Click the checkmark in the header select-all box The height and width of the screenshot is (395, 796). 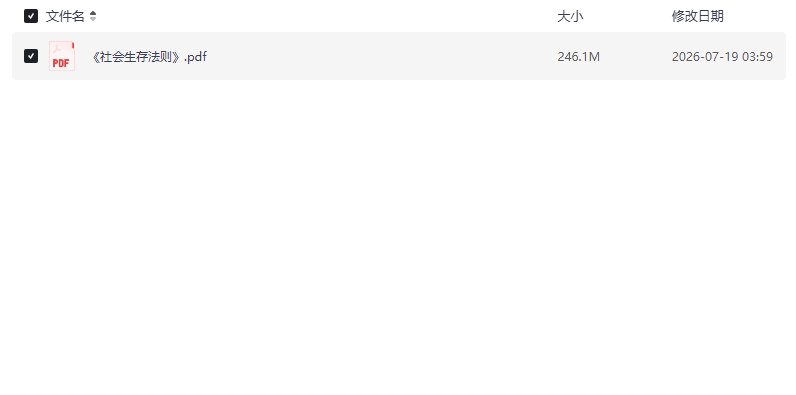click(x=31, y=16)
